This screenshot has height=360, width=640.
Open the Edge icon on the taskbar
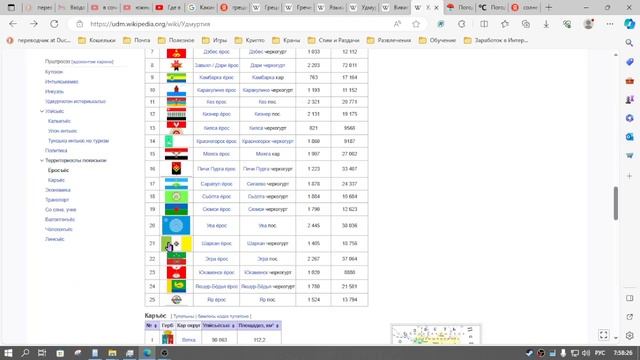[x=147, y=353]
